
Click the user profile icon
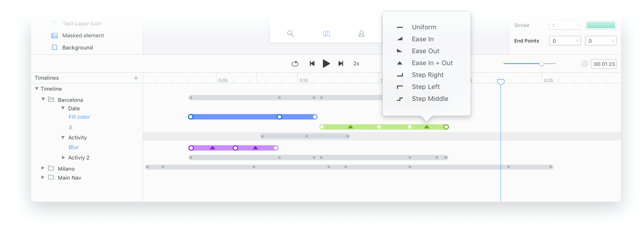361,33
